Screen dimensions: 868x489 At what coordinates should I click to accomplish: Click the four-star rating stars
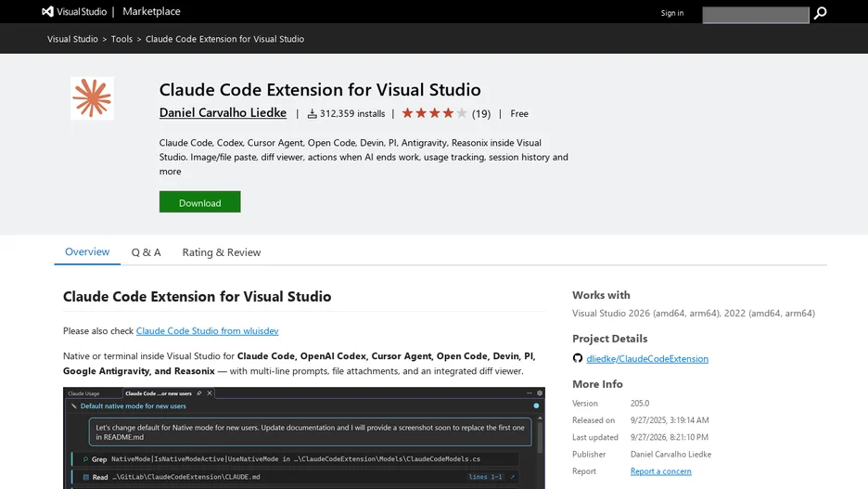click(435, 113)
